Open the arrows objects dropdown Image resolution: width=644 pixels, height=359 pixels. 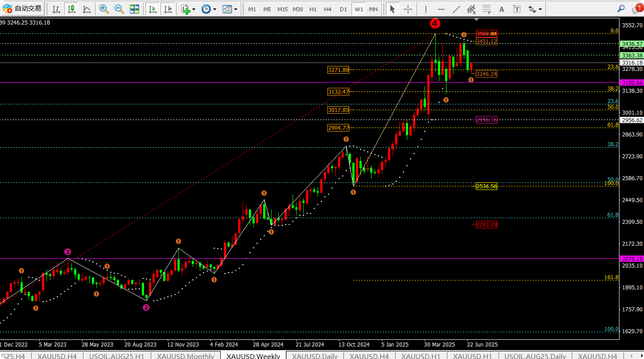[x=541, y=9]
